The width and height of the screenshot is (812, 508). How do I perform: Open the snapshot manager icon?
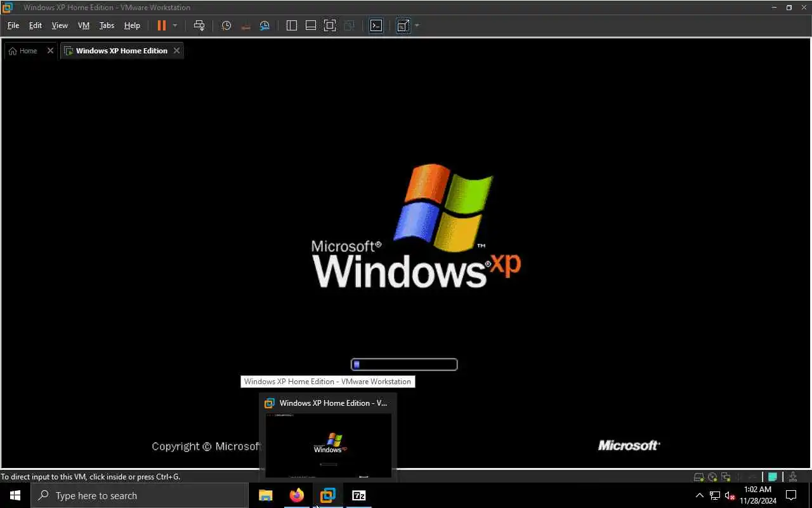pyautogui.click(x=265, y=25)
